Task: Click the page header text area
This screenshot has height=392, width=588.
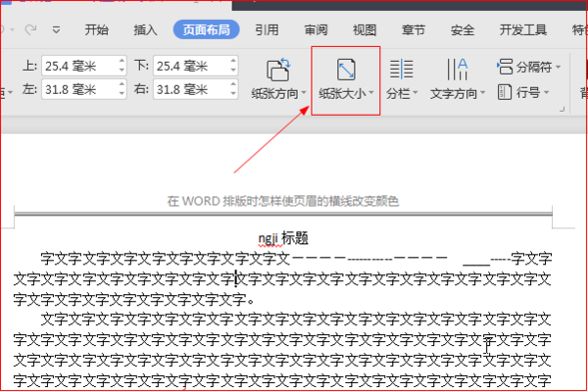Action: pos(282,201)
